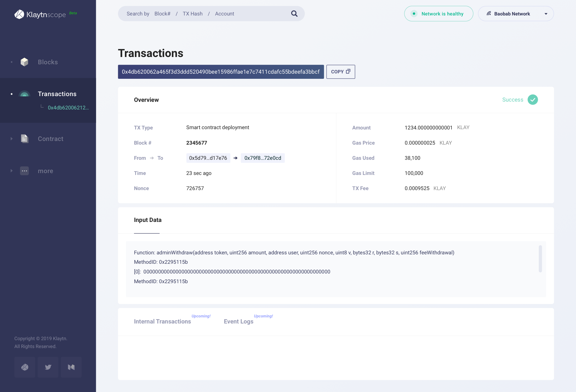
Task: Focus the search input field
Action: pyautogui.click(x=206, y=14)
